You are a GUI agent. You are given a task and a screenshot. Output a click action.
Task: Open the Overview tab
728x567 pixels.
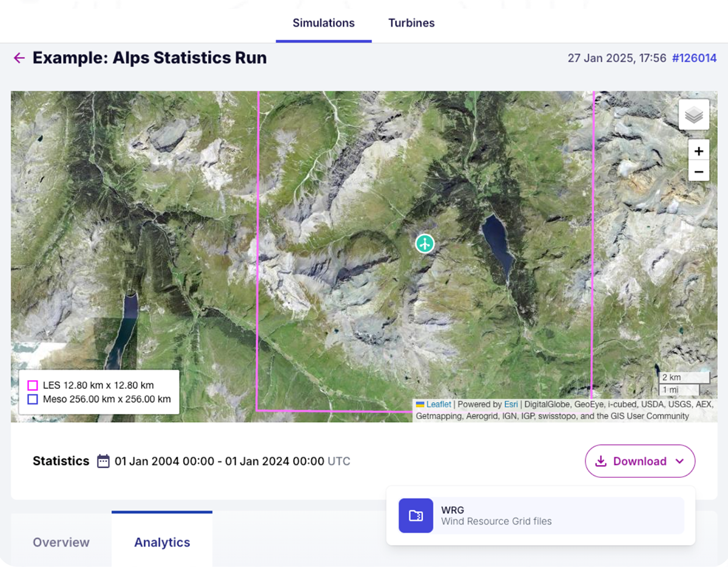(61, 542)
